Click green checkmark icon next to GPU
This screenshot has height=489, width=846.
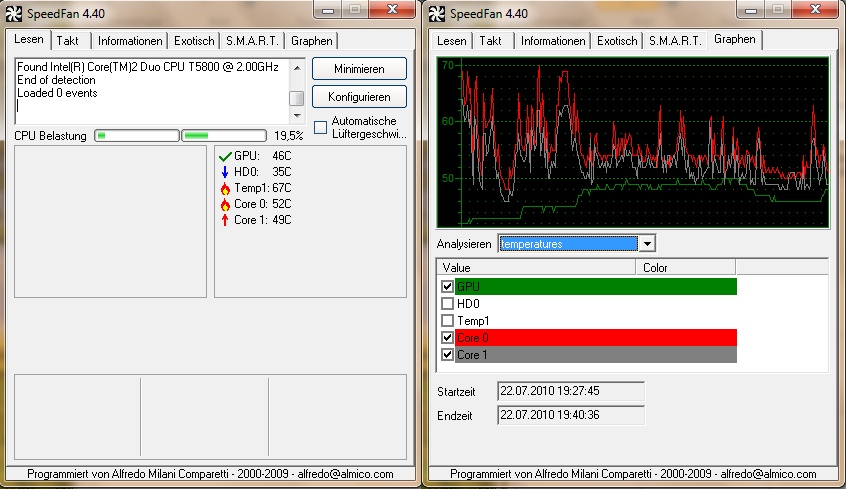225,157
